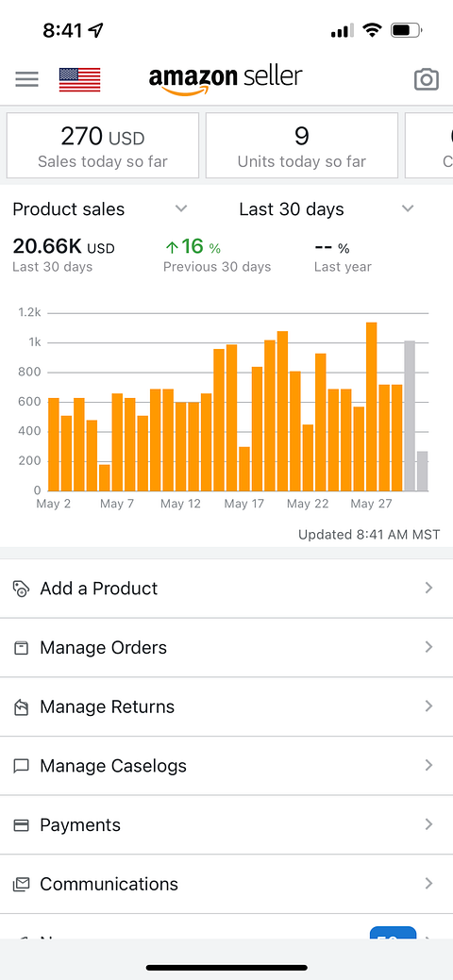The width and height of the screenshot is (453, 980).
Task: Tap the Payments card icon
Action: click(x=22, y=825)
